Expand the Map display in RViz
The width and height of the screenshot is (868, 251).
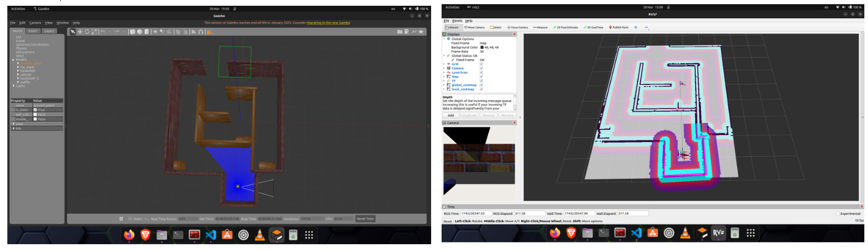pyautogui.click(x=444, y=77)
